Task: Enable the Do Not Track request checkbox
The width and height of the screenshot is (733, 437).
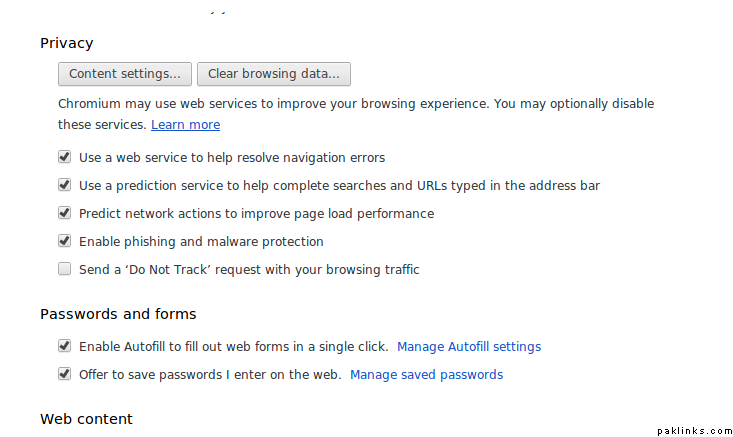Action: (x=65, y=269)
